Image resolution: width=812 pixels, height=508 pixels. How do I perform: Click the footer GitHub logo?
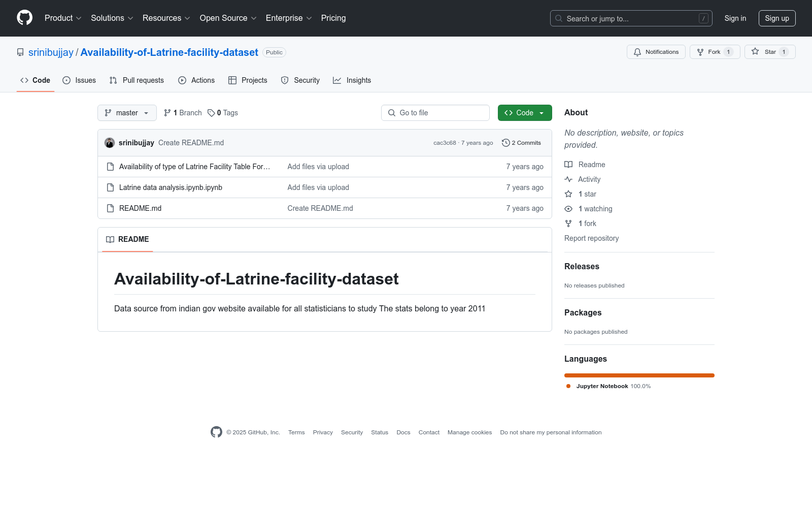point(216,432)
